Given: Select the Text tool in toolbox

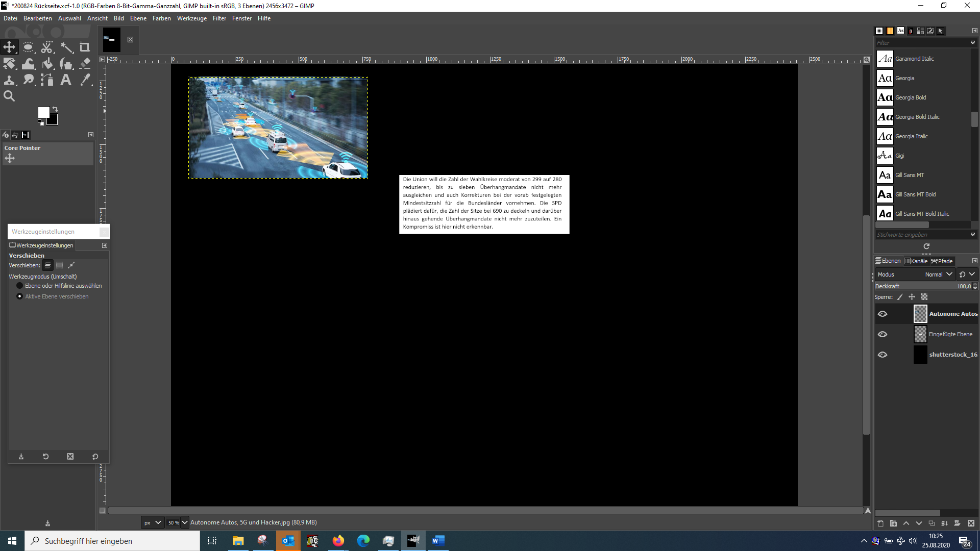Looking at the screenshot, I should click(x=66, y=80).
